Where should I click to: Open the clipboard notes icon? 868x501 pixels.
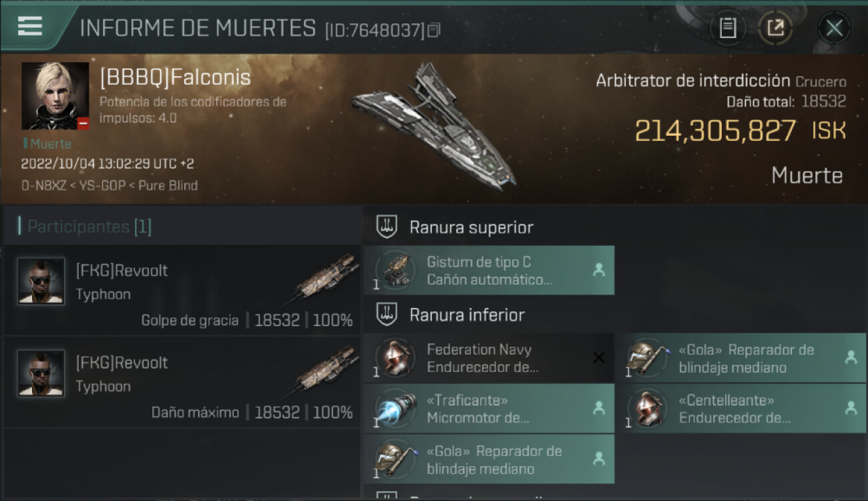coord(728,28)
